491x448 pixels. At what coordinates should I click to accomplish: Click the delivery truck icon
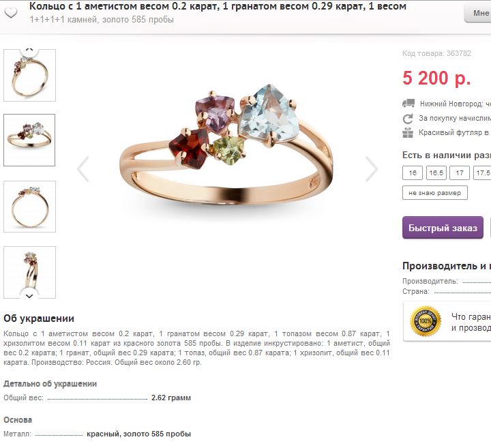[408, 104]
